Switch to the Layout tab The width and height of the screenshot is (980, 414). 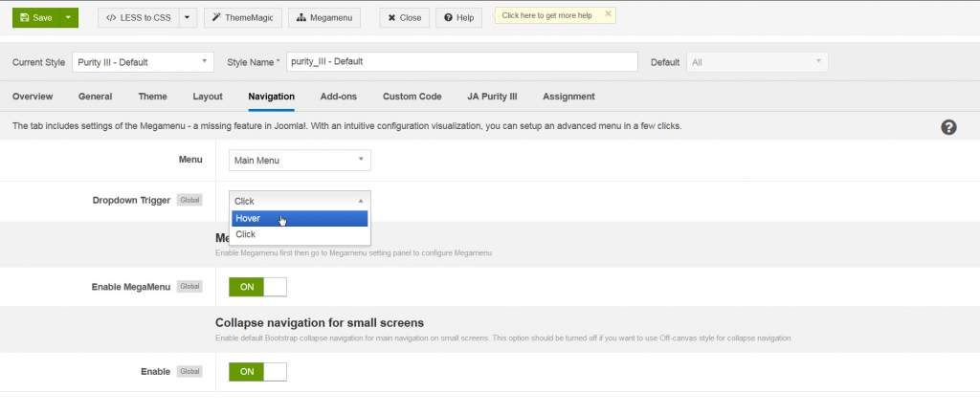click(208, 97)
